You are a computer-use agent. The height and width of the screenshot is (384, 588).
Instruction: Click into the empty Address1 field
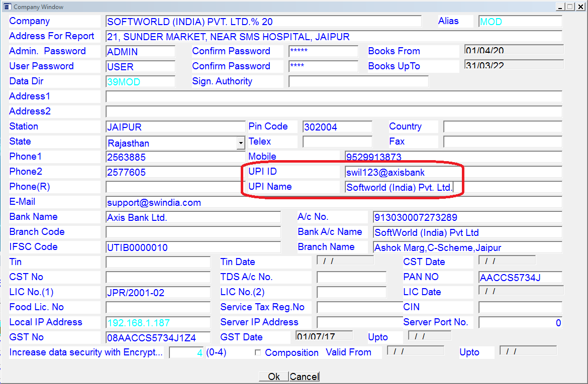(x=334, y=96)
